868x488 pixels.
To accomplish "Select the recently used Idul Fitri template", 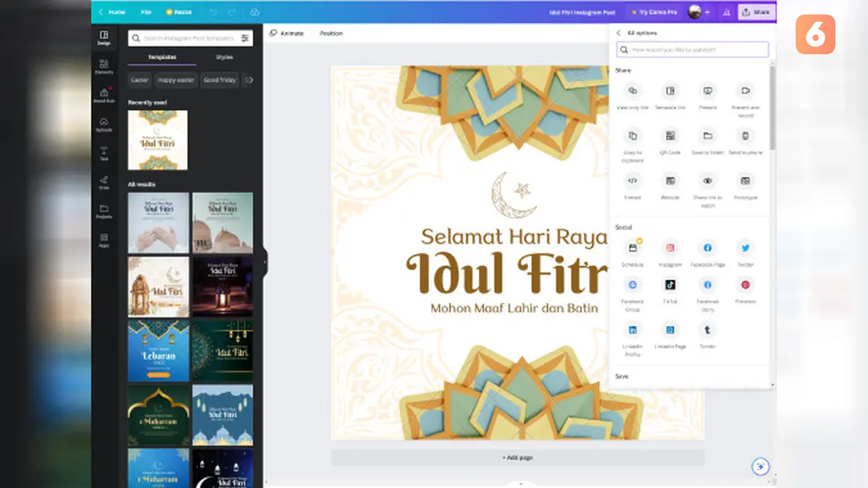I will click(158, 140).
